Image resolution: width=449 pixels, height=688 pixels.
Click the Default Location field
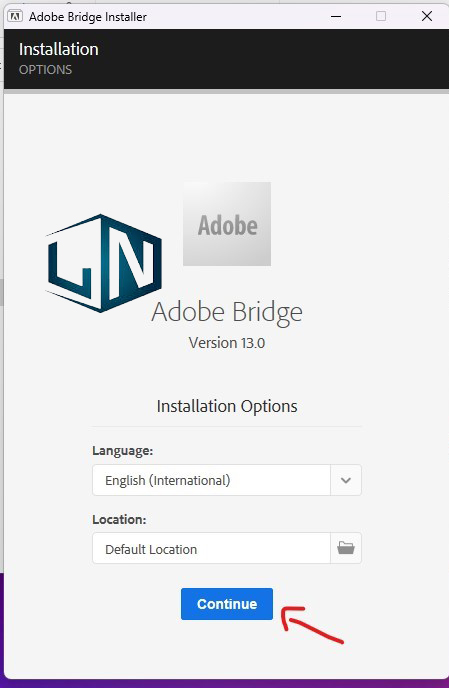pyautogui.click(x=211, y=548)
